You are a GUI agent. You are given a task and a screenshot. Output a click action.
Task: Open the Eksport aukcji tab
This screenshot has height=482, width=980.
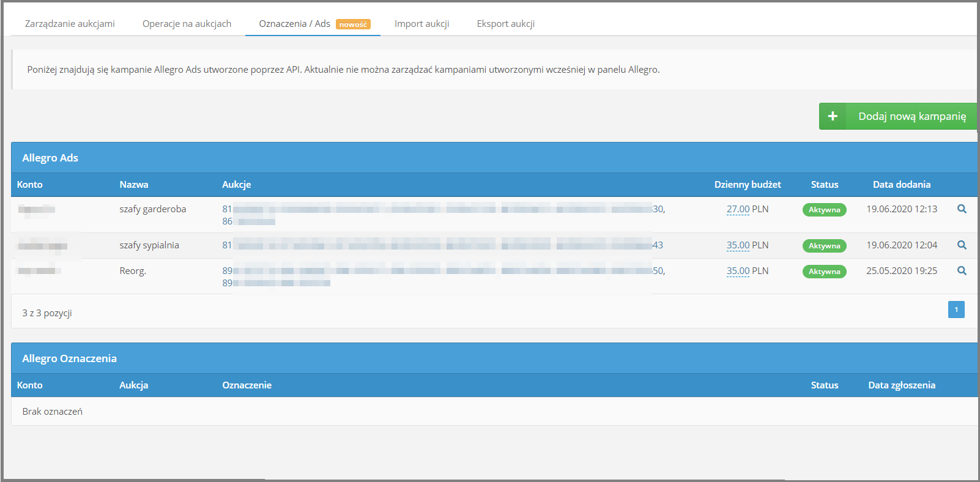point(506,24)
